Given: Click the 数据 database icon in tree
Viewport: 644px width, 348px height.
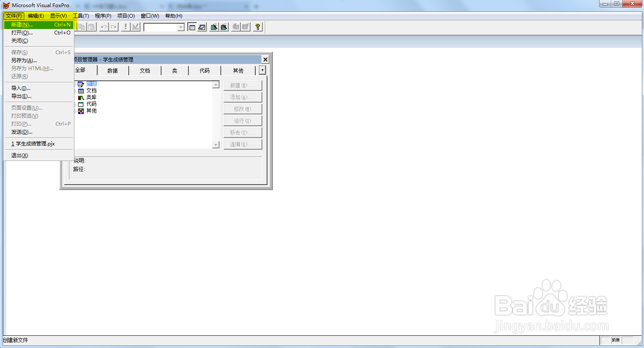Looking at the screenshot, I should [x=81, y=84].
